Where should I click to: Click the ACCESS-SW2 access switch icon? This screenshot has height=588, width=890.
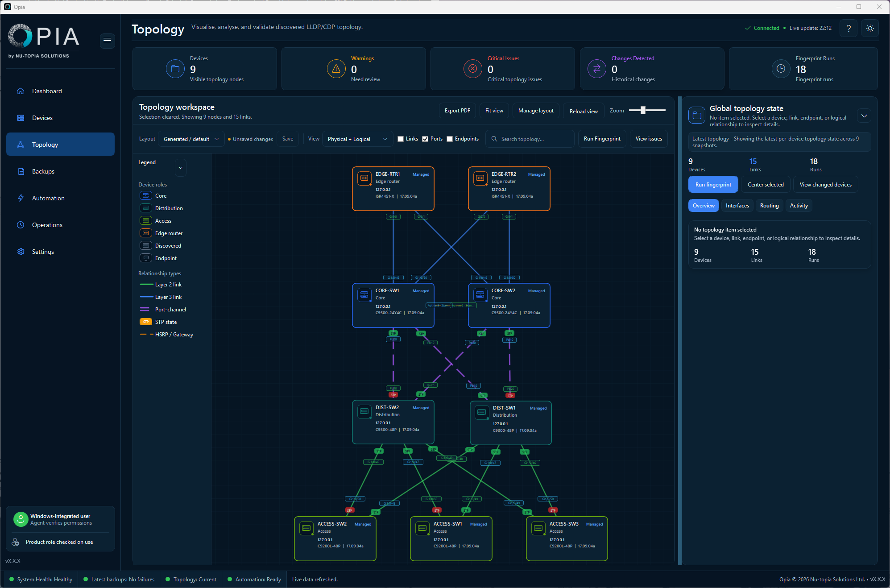[x=306, y=528]
